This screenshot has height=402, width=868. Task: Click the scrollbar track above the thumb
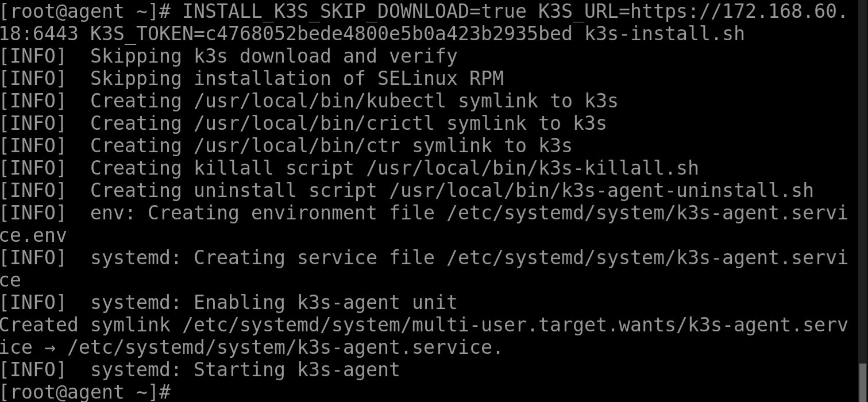coord(863,172)
